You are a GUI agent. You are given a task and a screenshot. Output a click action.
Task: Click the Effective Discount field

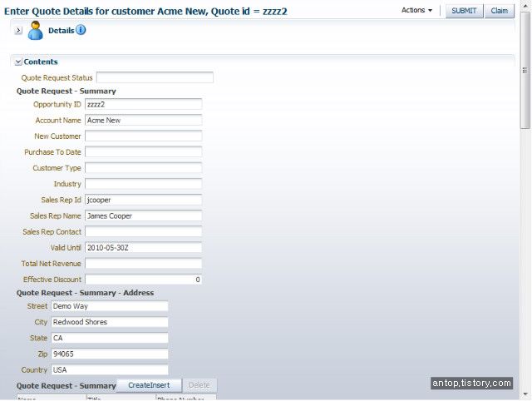pos(143,280)
